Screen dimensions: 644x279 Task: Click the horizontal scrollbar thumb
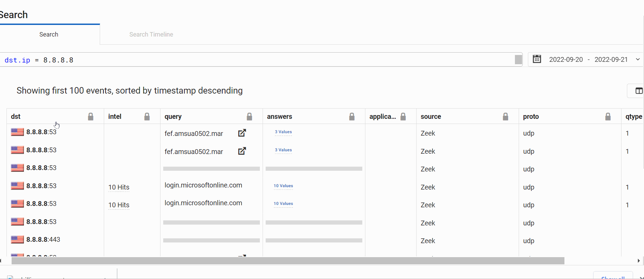[x=288, y=261]
